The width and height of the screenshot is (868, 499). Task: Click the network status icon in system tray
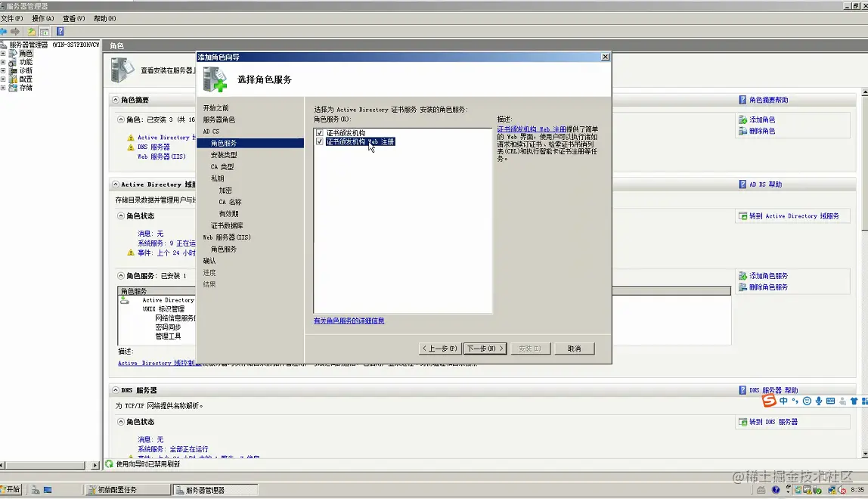(x=832, y=490)
